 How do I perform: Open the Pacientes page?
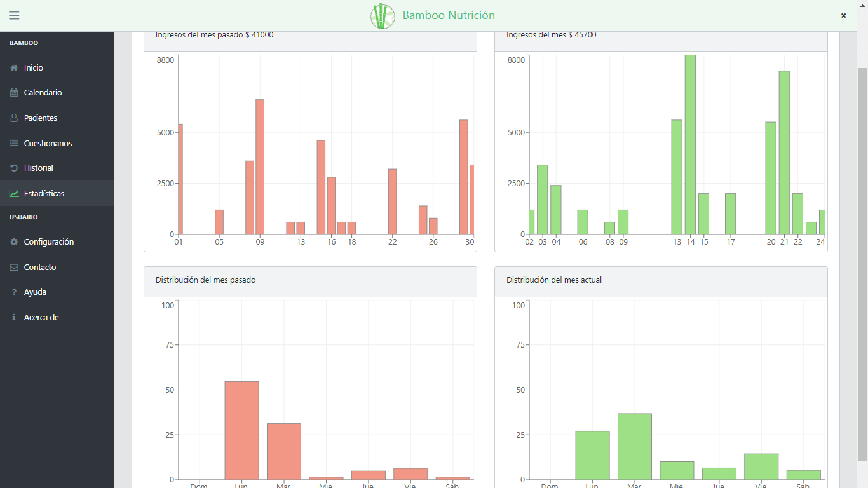[57, 118]
